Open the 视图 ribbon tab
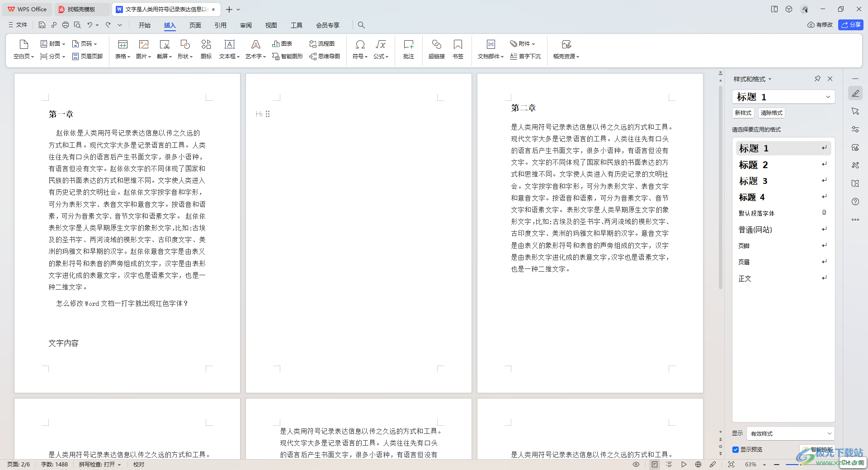 pyautogui.click(x=271, y=25)
